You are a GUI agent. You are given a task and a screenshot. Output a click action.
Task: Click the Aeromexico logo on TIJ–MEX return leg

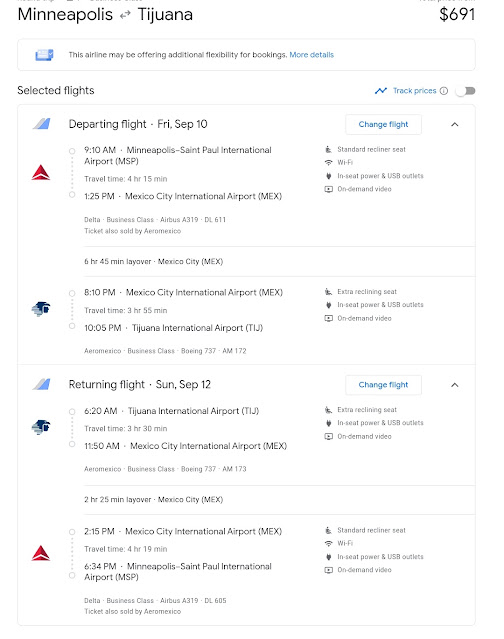coord(41,427)
